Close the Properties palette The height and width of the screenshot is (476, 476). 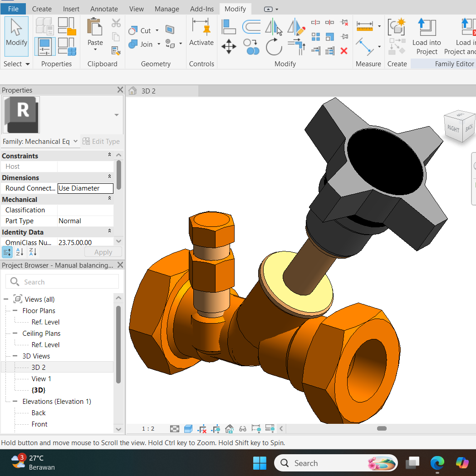pos(120,90)
